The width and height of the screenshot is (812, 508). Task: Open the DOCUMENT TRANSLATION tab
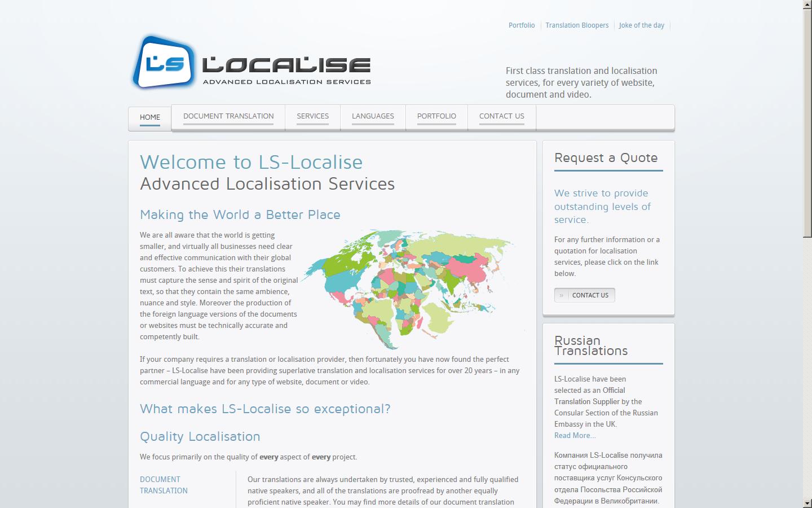click(228, 116)
